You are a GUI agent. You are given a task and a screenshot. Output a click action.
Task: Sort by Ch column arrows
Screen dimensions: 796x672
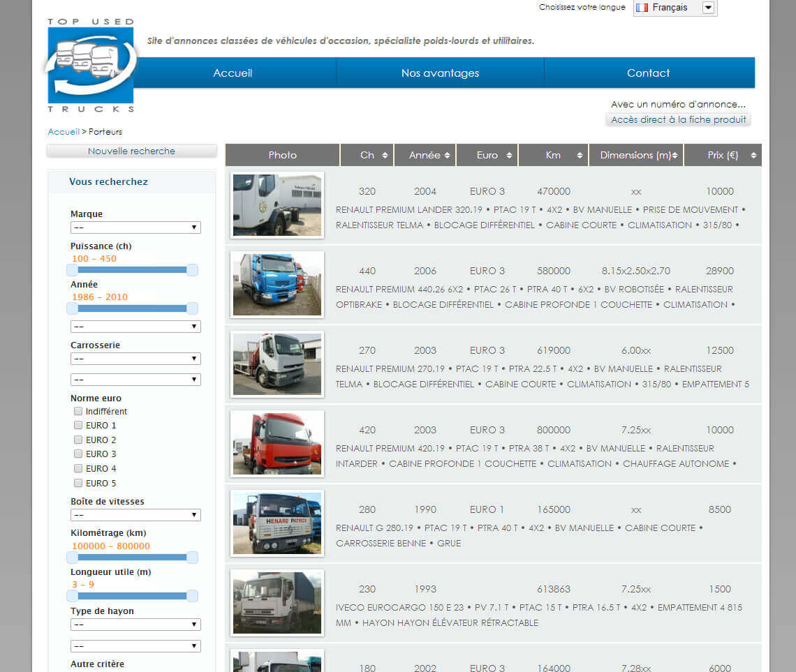(x=385, y=155)
